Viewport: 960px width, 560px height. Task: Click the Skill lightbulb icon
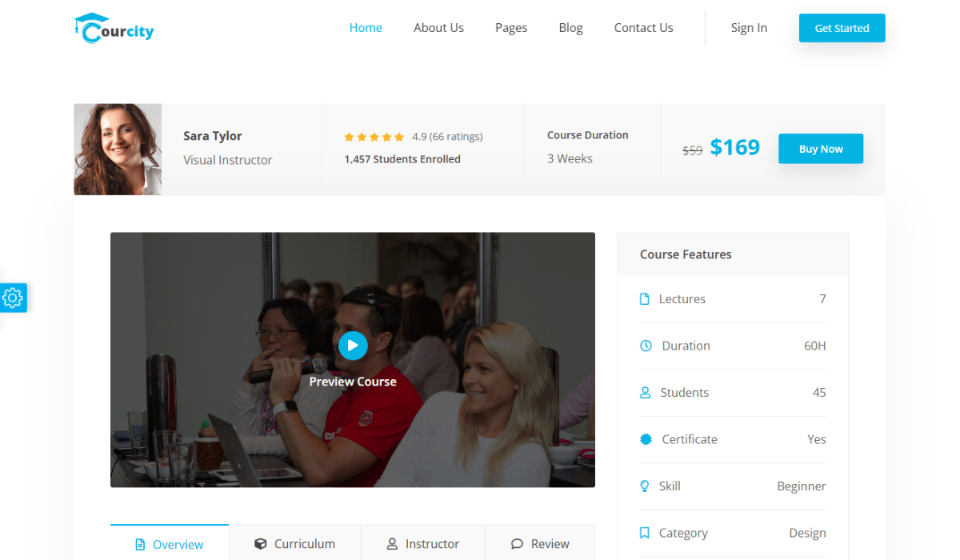(x=645, y=486)
